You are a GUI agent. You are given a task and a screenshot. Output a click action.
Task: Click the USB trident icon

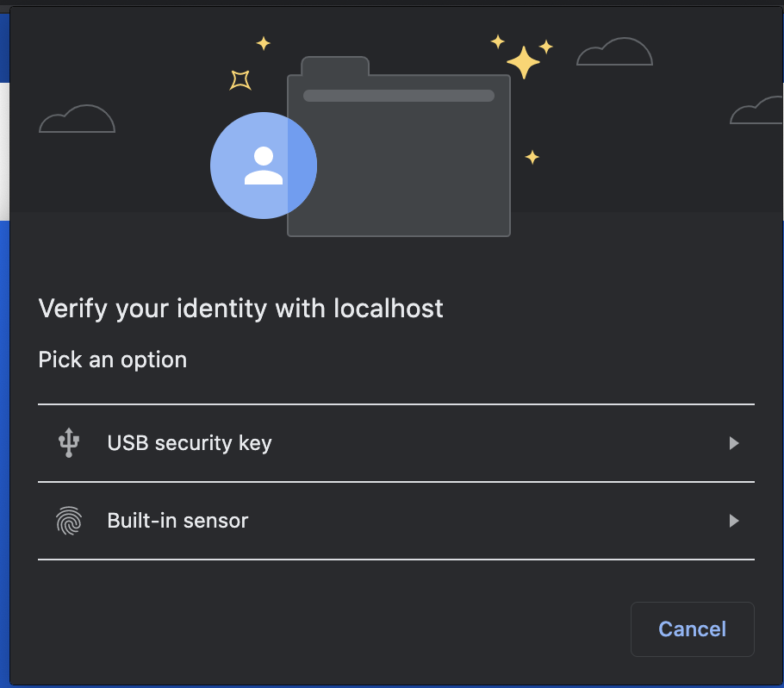tap(69, 443)
